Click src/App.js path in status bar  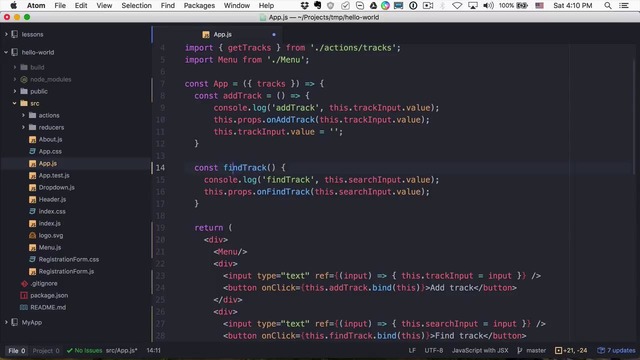coord(122,350)
